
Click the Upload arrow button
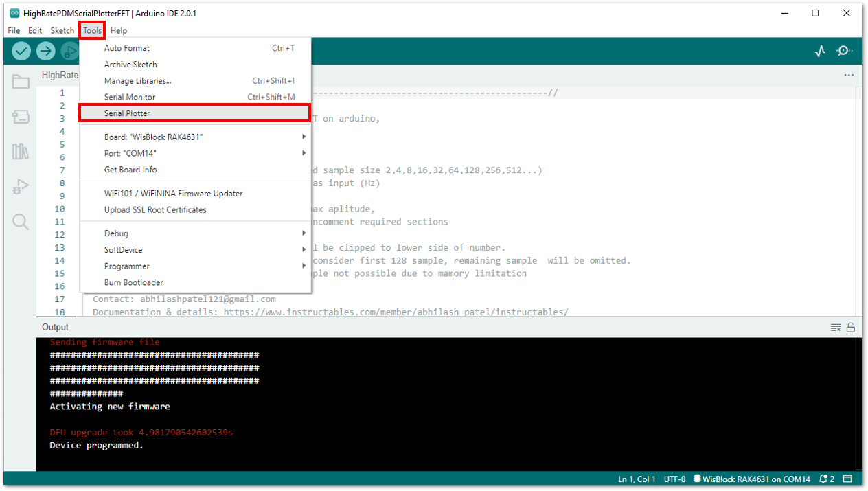pyautogui.click(x=45, y=51)
